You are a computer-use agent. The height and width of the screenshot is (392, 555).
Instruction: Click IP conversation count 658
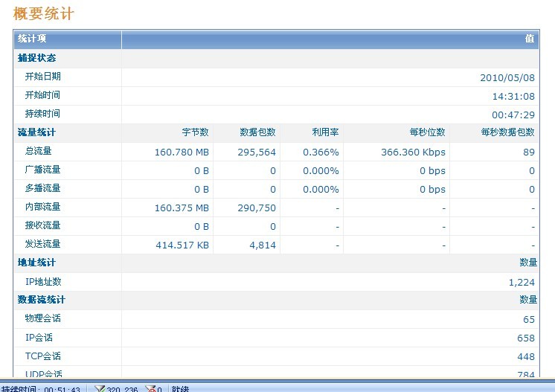[x=526, y=338]
